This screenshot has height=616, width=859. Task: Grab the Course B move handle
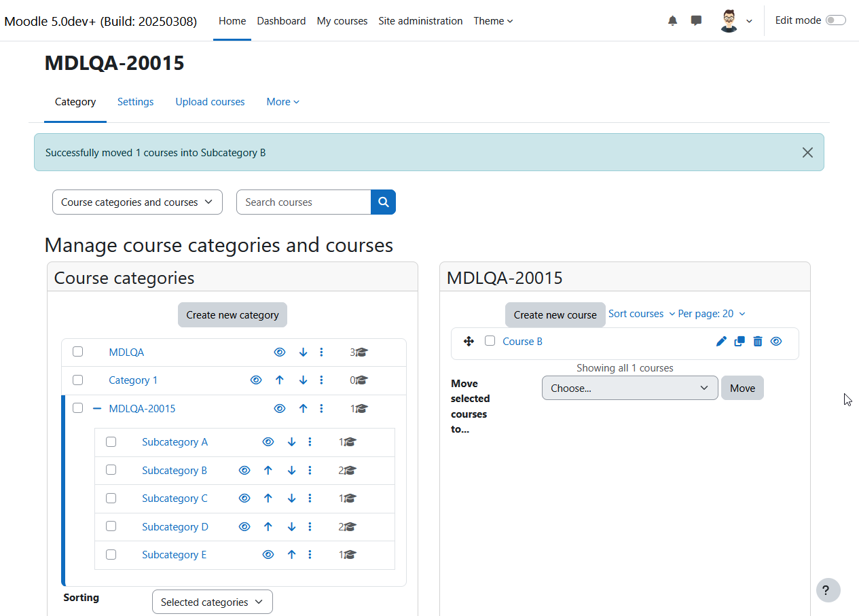point(469,341)
